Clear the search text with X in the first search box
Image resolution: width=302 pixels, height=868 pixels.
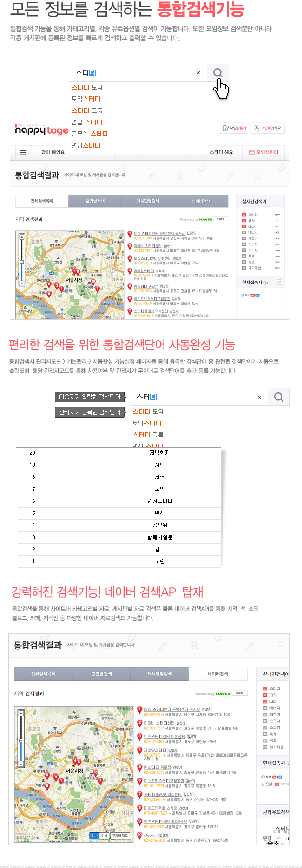click(198, 73)
